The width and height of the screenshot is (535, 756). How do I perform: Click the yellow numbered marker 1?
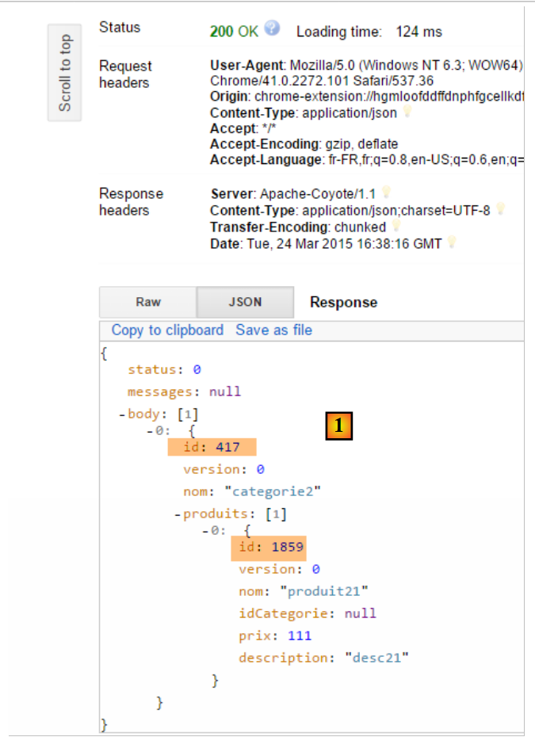[x=338, y=426]
